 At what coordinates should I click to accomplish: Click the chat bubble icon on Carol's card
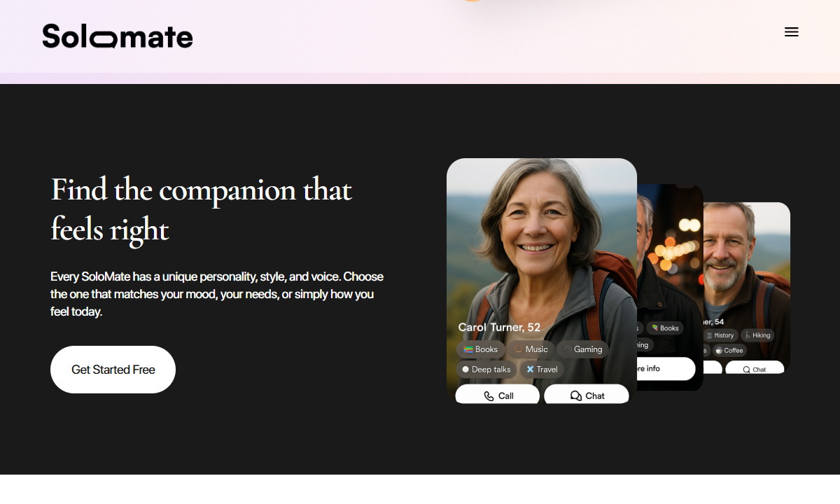click(576, 396)
